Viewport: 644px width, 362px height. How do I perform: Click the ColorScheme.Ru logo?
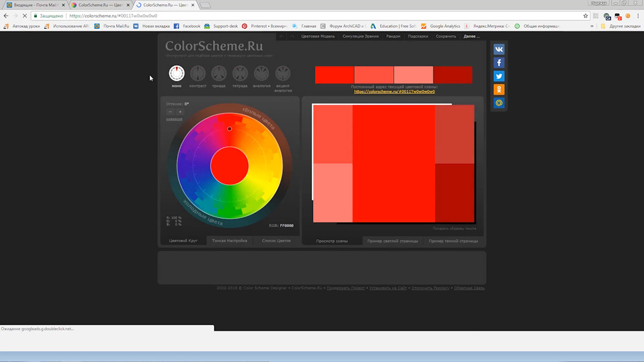point(214,46)
